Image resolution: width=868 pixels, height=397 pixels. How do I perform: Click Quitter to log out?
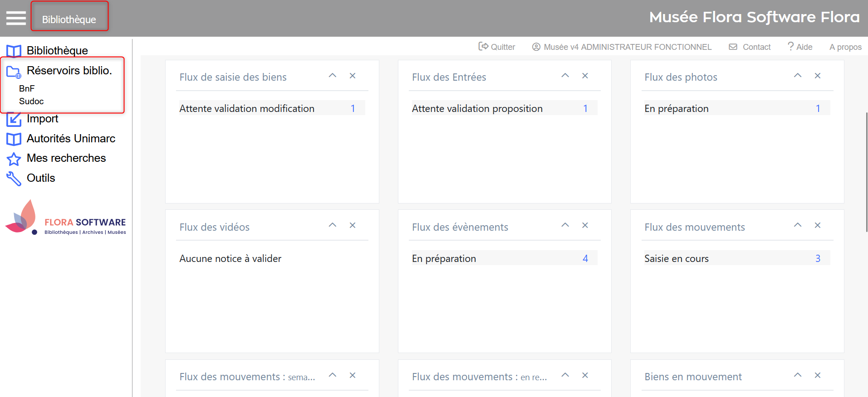(x=497, y=47)
